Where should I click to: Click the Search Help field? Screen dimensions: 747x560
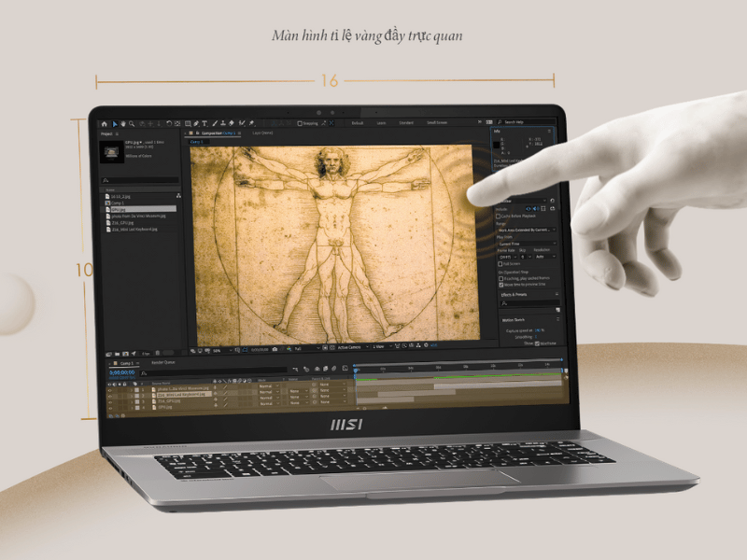(x=527, y=122)
